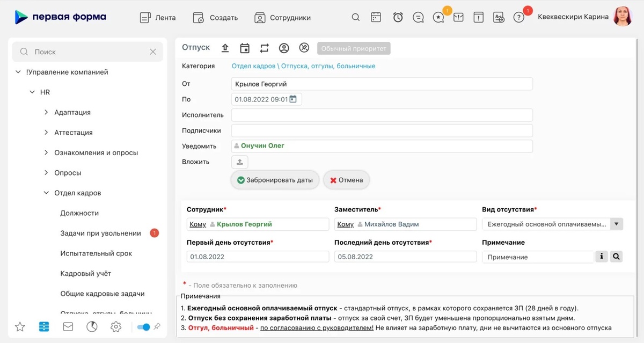Image resolution: width=644 pixels, height=343 pixels.
Task: Pin the sidebar with the pin icon
Action: [x=157, y=326]
